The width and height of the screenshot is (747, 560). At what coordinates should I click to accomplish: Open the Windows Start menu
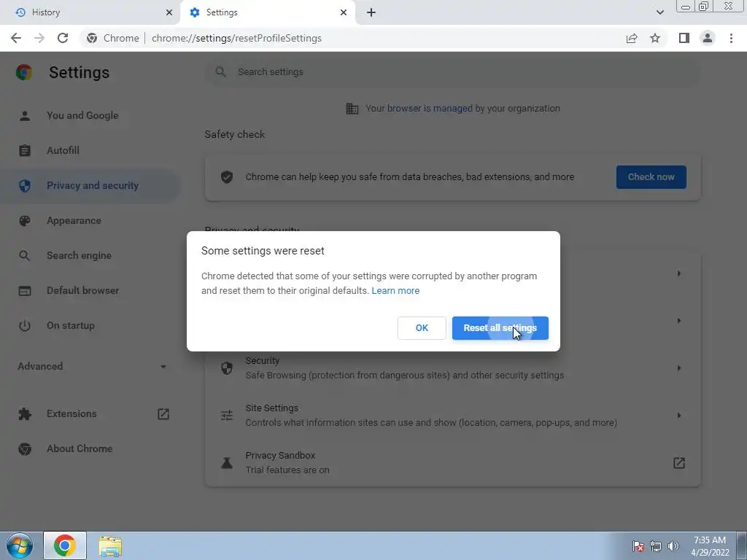click(x=20, y=545)
